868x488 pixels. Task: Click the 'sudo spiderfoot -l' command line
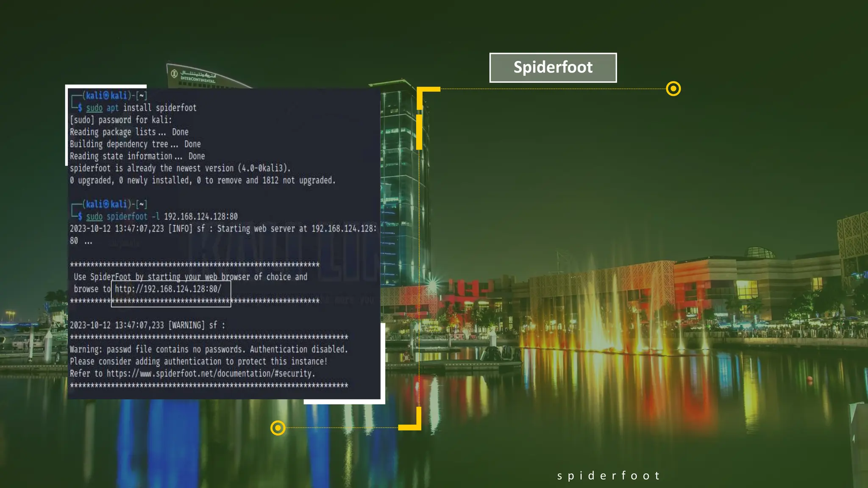(162, 216)
